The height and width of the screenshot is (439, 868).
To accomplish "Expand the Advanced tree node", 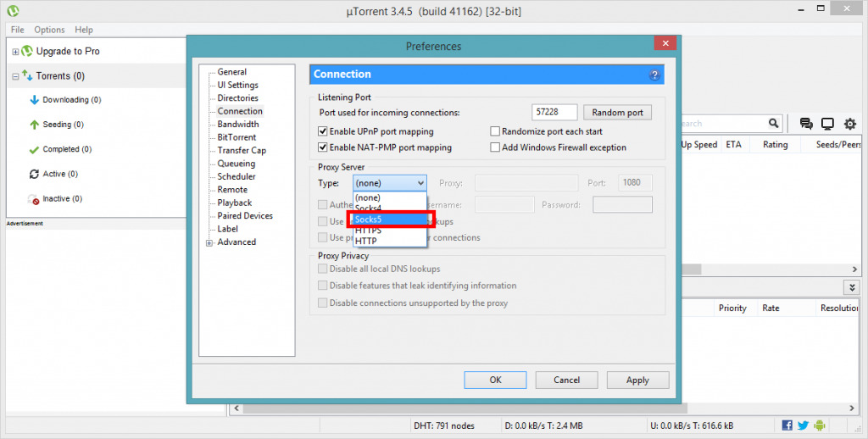I will click(209, 242).
